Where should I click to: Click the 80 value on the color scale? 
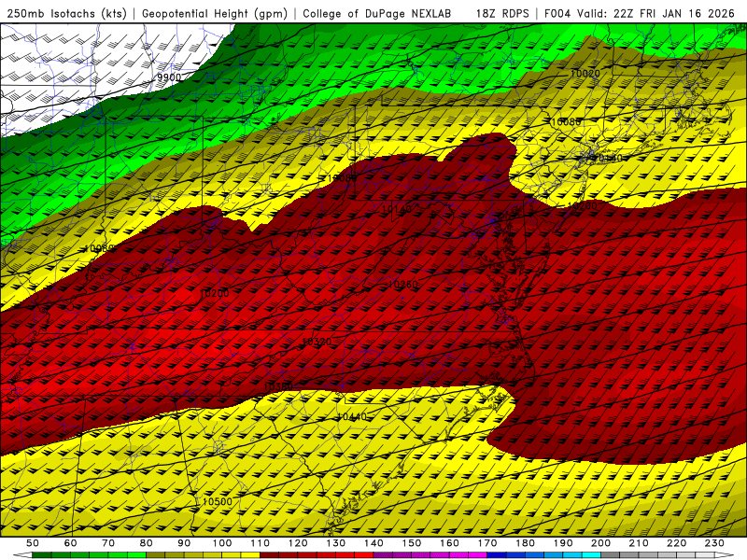[x=146, y=543]
